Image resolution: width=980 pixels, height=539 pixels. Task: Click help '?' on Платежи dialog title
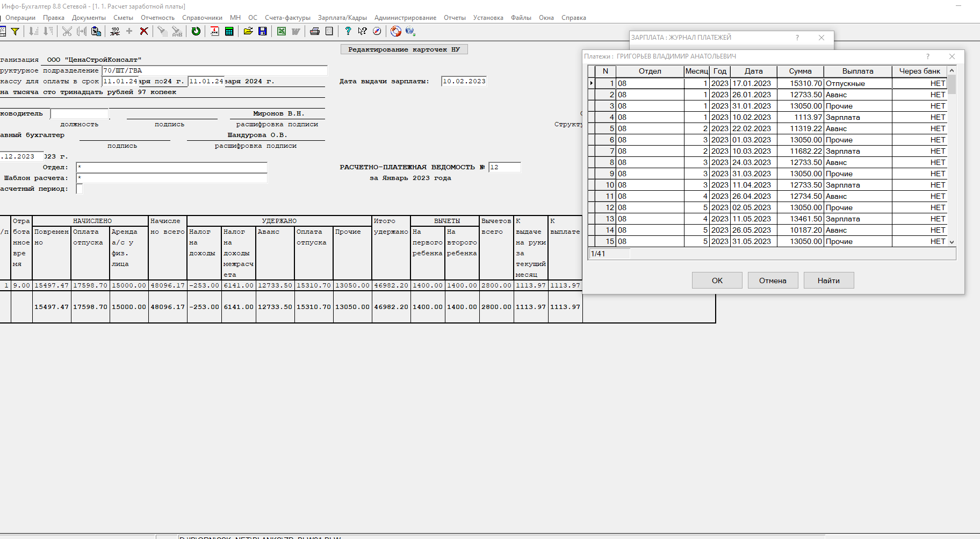coord(927,56)
